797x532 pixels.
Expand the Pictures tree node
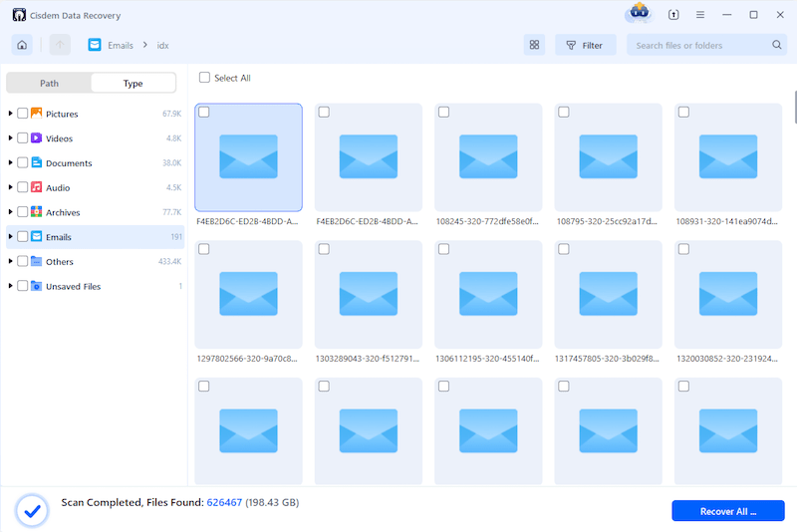(x=10, y=114)
